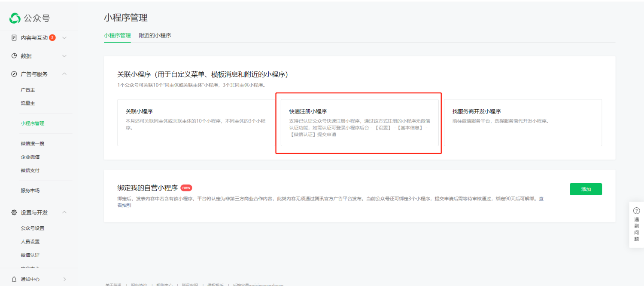Switch to the 附近的小程序 tab
Image resolution: width=644 pixels, height=286 pixels.
point(155,36)
